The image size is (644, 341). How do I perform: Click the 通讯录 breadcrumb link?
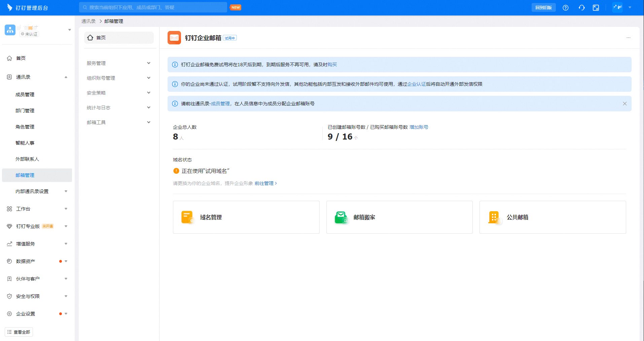pos(88,21)
